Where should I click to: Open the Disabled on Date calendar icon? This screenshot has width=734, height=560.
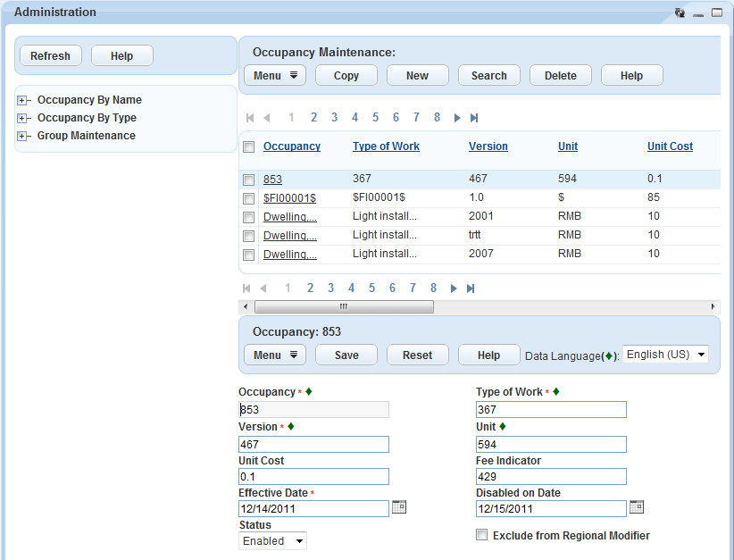pyautogui.click(x=637, y=507)
